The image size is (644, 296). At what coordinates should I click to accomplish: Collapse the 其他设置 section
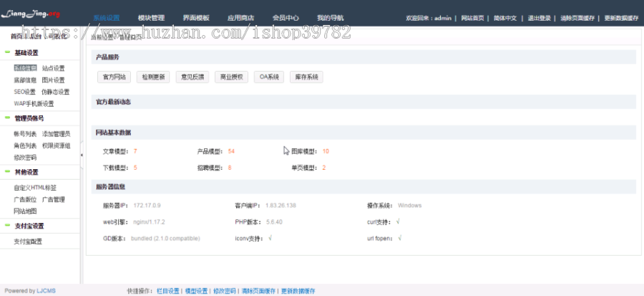click(x=7, y=172)
